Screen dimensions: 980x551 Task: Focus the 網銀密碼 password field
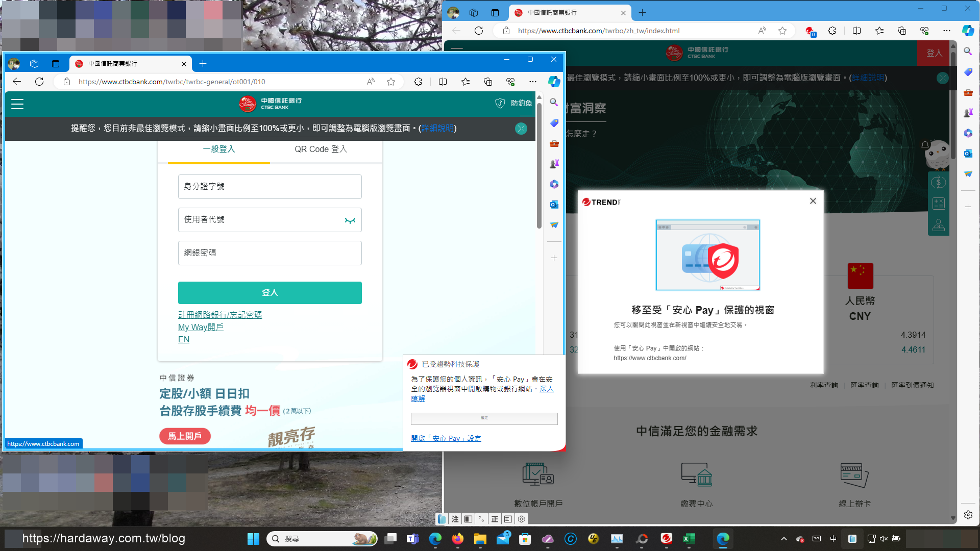(269, 253)
